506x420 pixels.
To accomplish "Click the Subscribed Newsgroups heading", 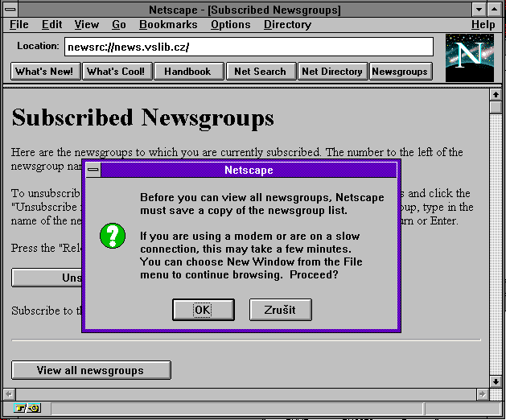I will pos(142,117).
